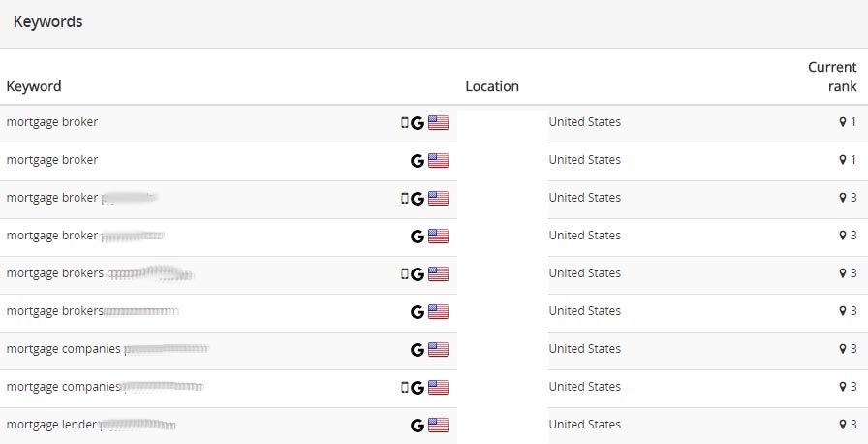This screenshot has width=868, height=444.
Task: Click the map pin icon in mortgage lender row
Action: click(843, 424)
